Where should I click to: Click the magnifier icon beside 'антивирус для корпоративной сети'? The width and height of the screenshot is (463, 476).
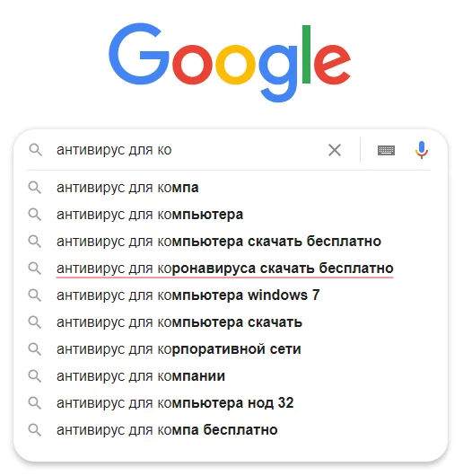coord(35,349)
